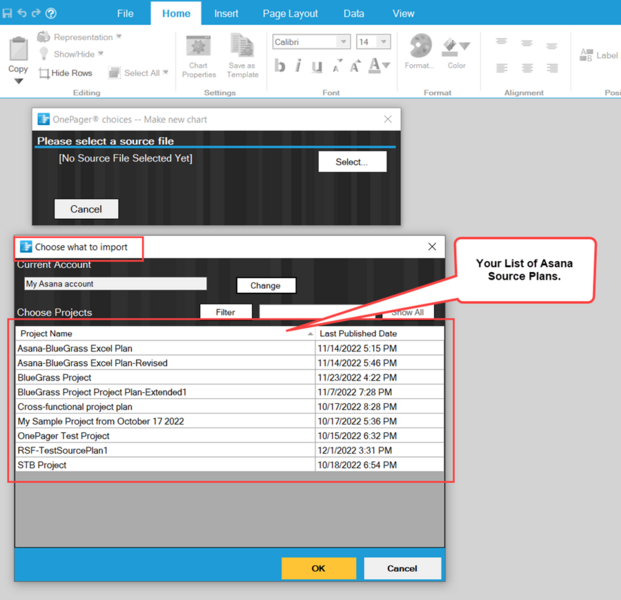The height and width of the screenshot is (600, 621).
Task: Open Chart Properties settings
Action: 198,56
